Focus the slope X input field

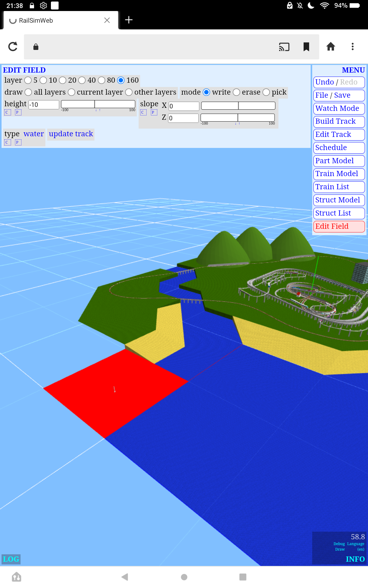coord(184,106)
